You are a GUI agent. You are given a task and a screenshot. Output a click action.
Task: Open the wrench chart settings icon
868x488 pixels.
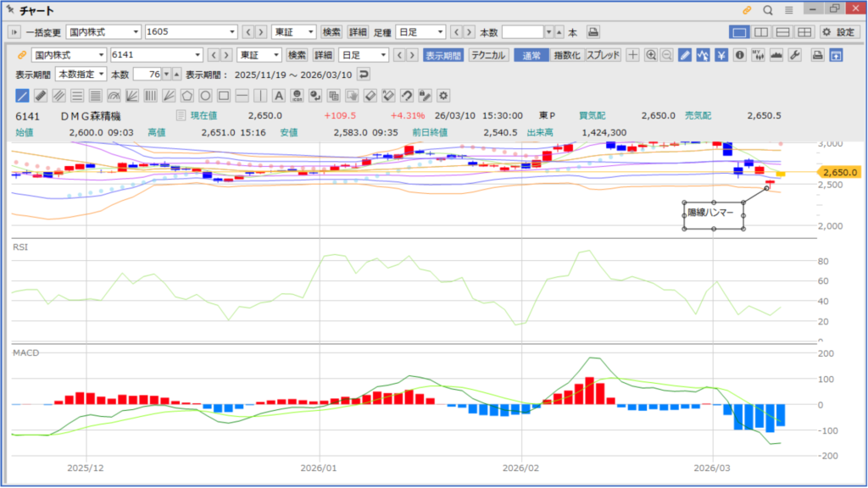[794, 55]
